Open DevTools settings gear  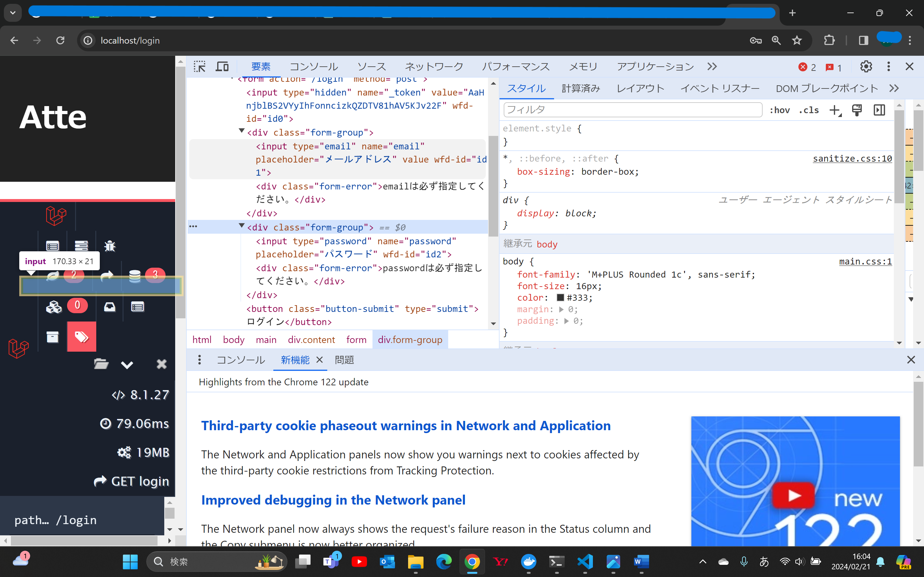[x=866, y=66]
